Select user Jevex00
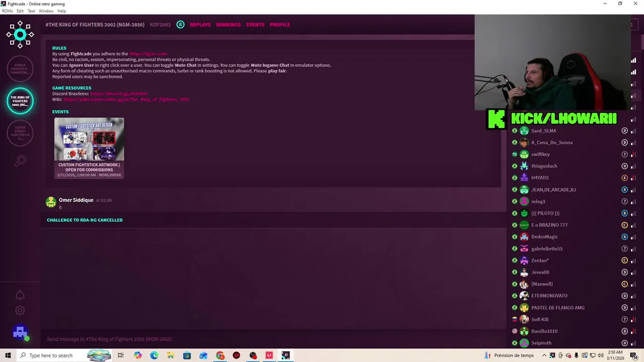This screenshot has width=644, height=362. pos(540,272)
